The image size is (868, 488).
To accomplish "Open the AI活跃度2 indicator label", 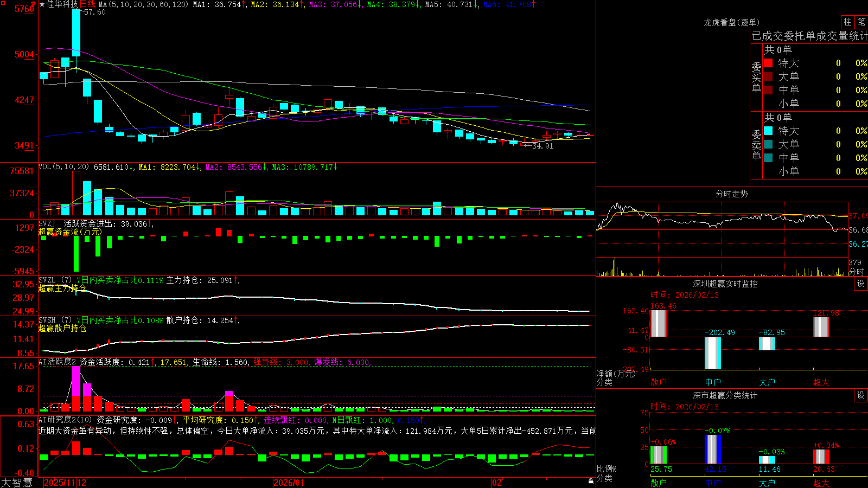I will pos(58,362).
